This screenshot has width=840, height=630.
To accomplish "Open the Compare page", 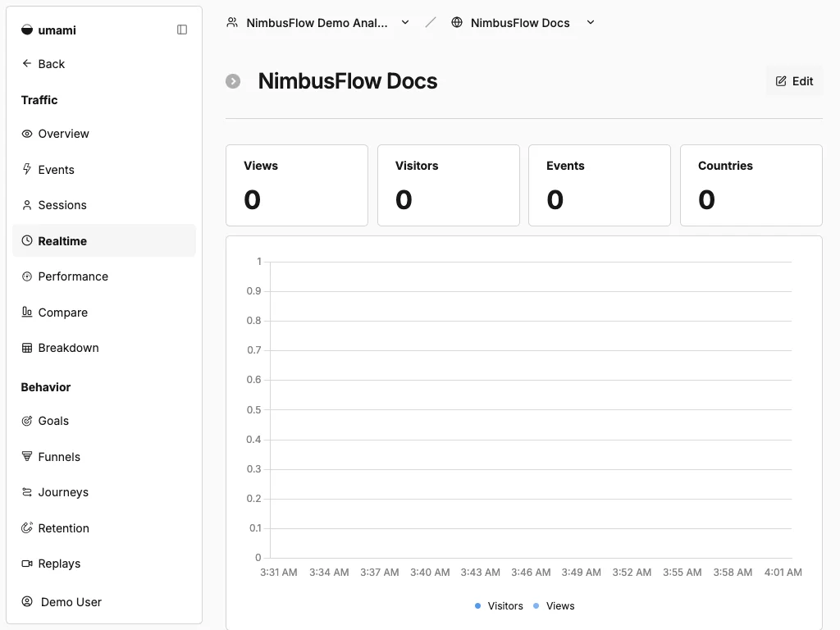I will point(104,313).
